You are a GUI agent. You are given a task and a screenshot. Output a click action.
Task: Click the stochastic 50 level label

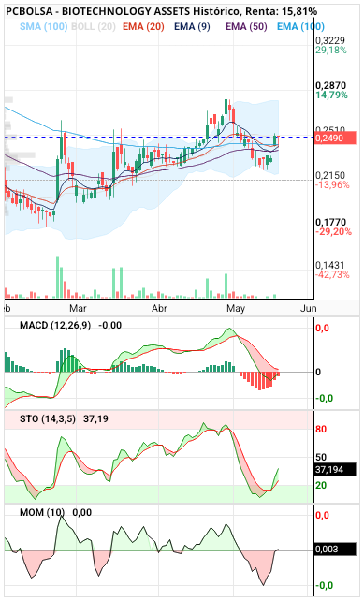pos(321,457)
